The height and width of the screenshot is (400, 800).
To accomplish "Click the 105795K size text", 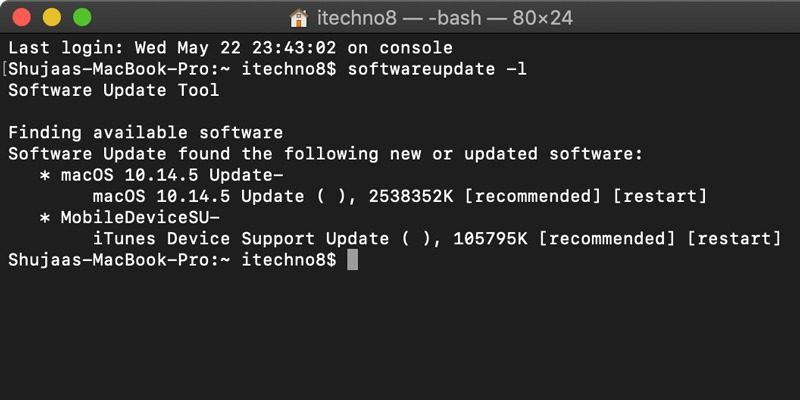I will tap(490, 239).
